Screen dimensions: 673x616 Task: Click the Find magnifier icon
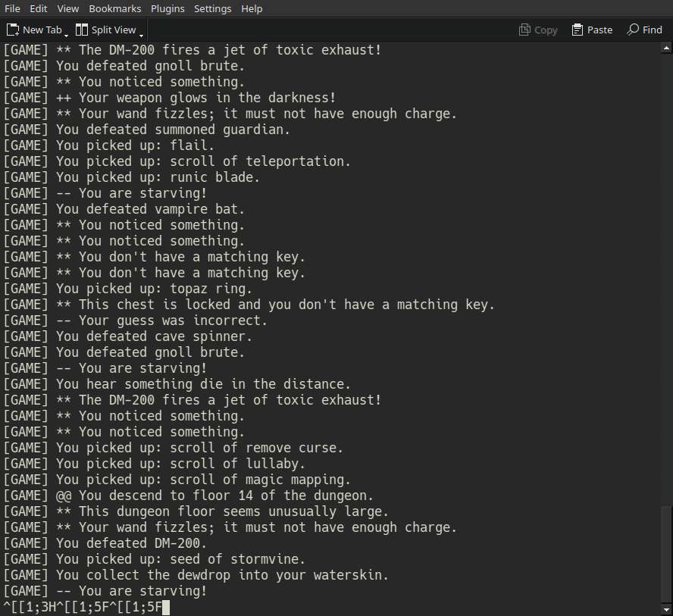[x=633, y=30]
